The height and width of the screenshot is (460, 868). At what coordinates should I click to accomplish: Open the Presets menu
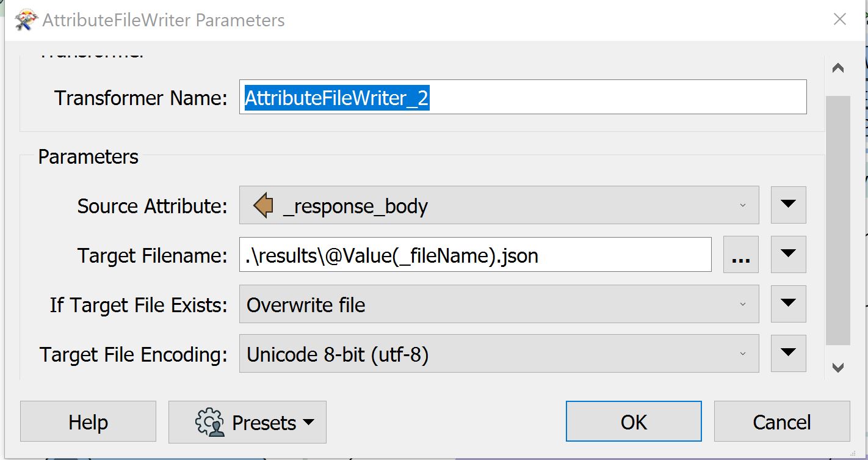(x=247, y=422)
